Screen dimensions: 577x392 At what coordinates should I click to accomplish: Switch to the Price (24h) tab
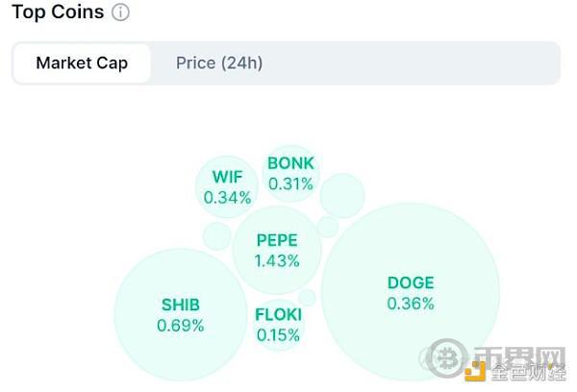click(x=219, y=63)
